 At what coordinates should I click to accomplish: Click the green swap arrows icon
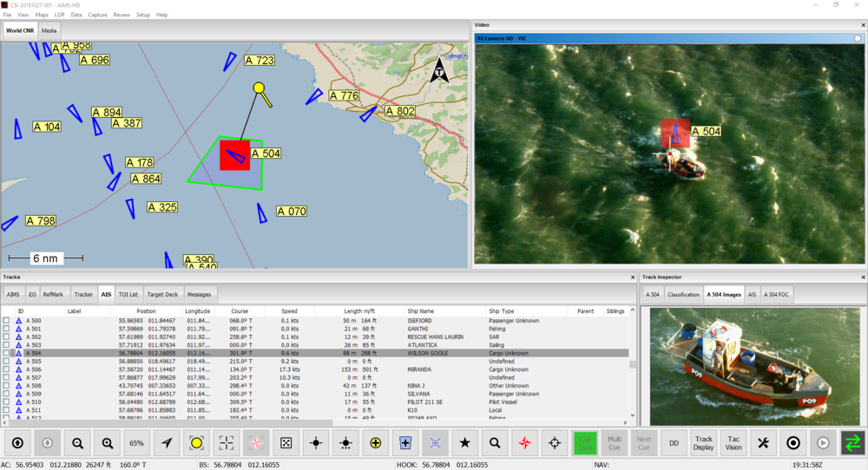[x=853, y=443]
